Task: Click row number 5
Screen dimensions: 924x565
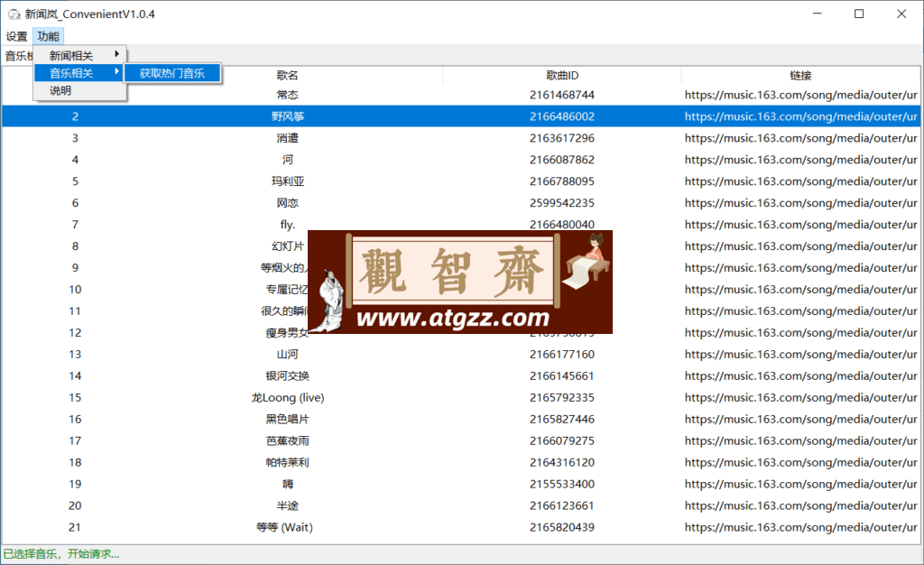Action: [75, 181]
